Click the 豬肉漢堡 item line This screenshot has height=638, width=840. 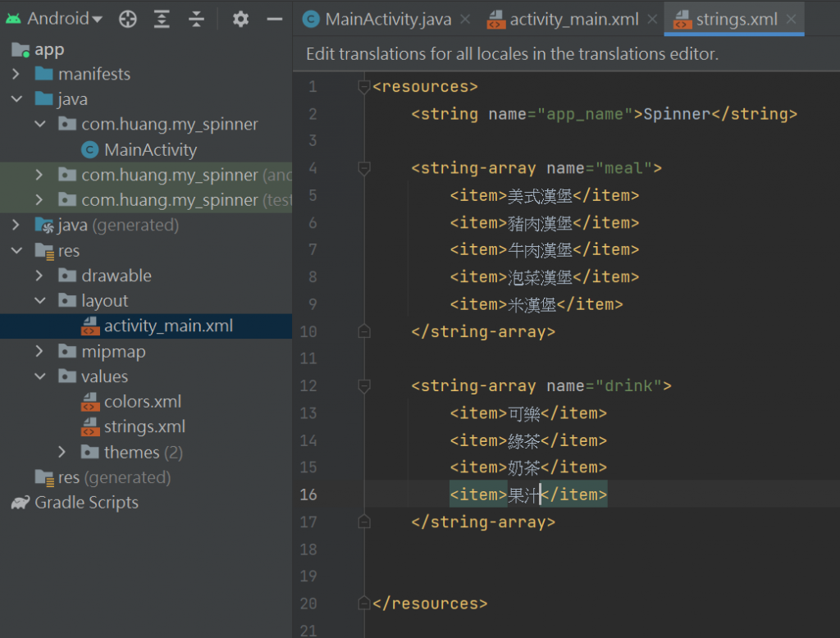(x=545, y=223)
